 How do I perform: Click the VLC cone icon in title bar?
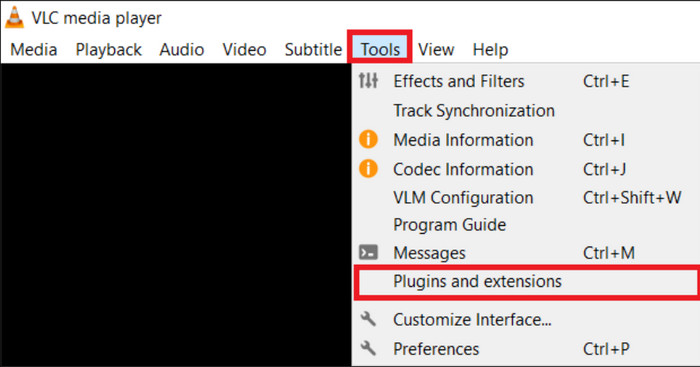tap(14, 18)
